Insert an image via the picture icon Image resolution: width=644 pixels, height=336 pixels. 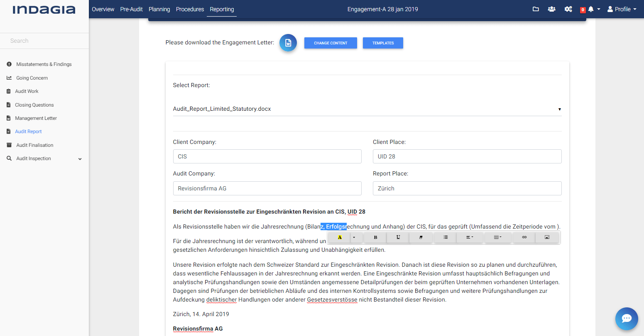(x=547, y=237)
